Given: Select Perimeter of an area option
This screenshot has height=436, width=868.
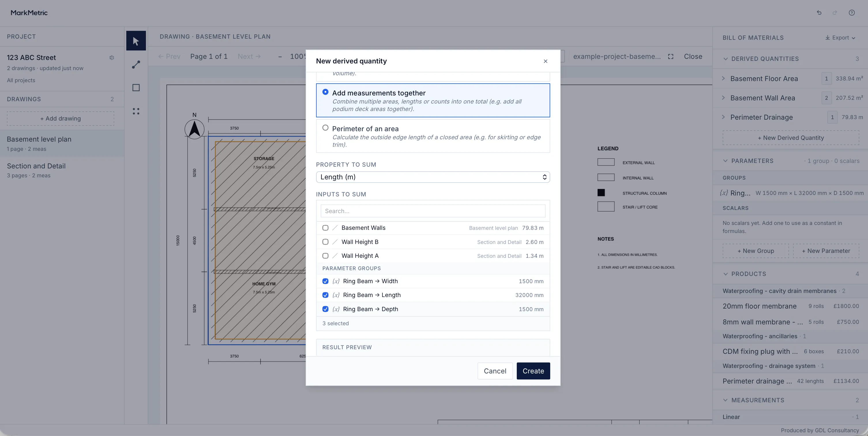Looking at the screenshot, I should pos(325,128).
